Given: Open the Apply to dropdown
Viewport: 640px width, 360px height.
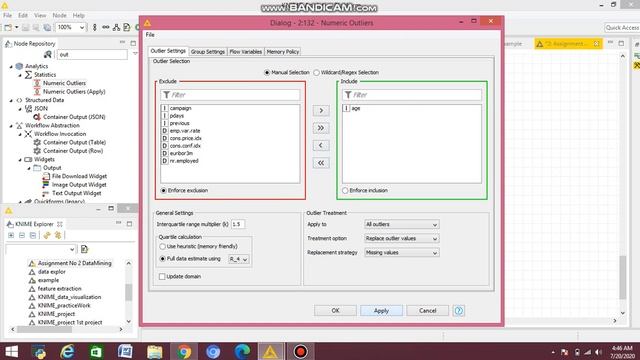Looking at the screenshot, I should tap(402, 224).
